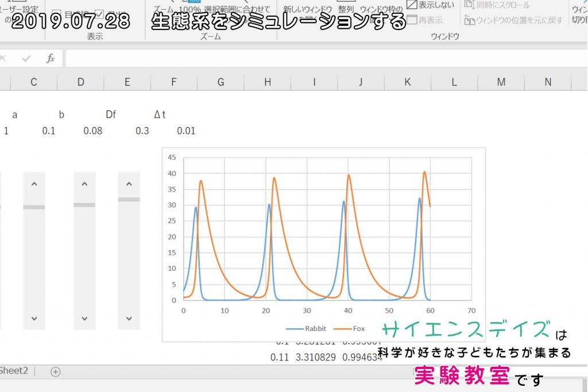Click the up arrow of column D scrollbar

(84, 184)
